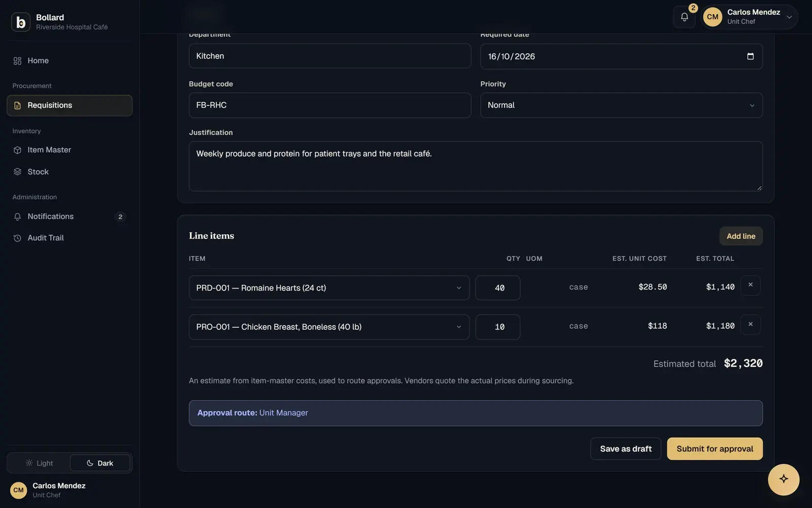Click the Add line button
The height and width of the screenshot is (508, 812).
click(741, 236)
